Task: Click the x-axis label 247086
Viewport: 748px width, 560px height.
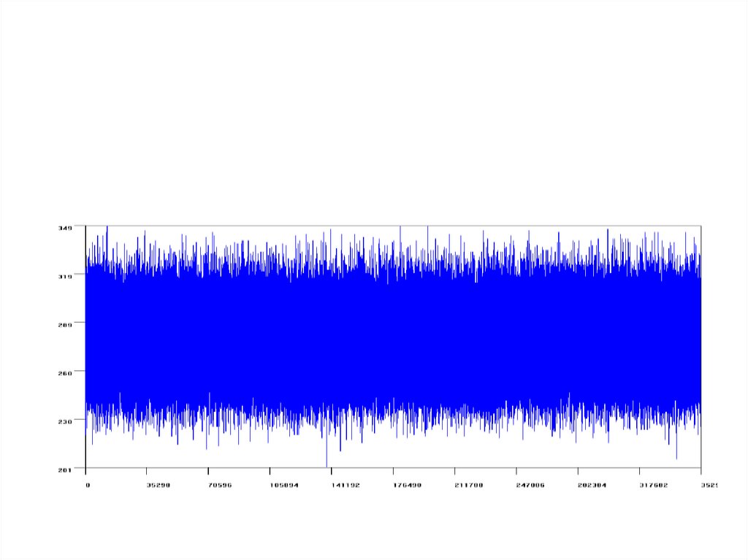Action: [x=530, y=485]
